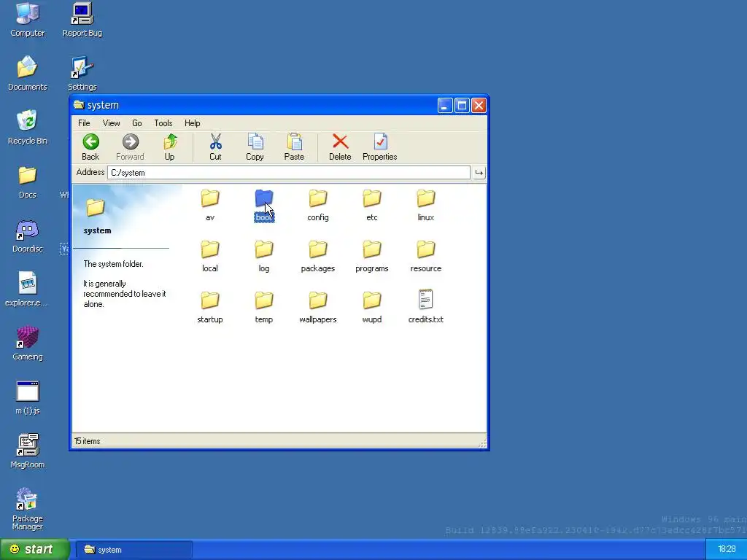Select the av folder
Screen dimensions: 747x560
(210, 205)
